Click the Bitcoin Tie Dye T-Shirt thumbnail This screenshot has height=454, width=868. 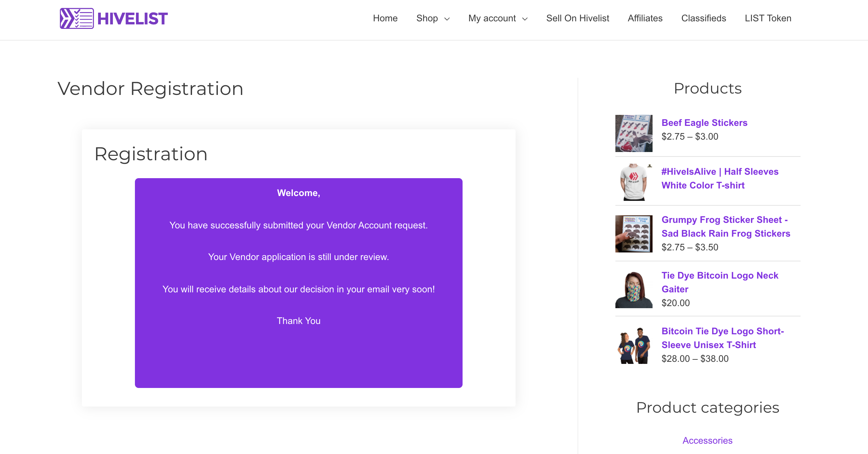coord(634,345)
